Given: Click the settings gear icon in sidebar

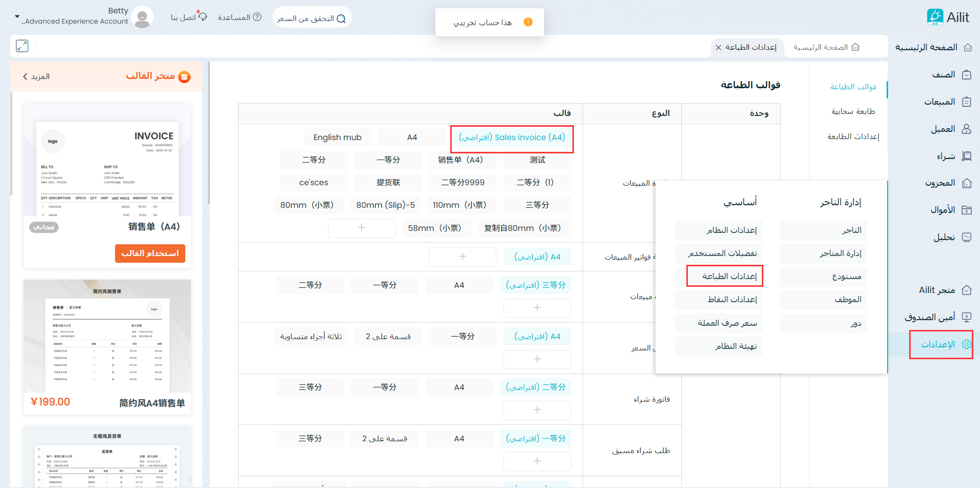Looking at the screenshot, I should pyautogui.click(x=966, y=344).
